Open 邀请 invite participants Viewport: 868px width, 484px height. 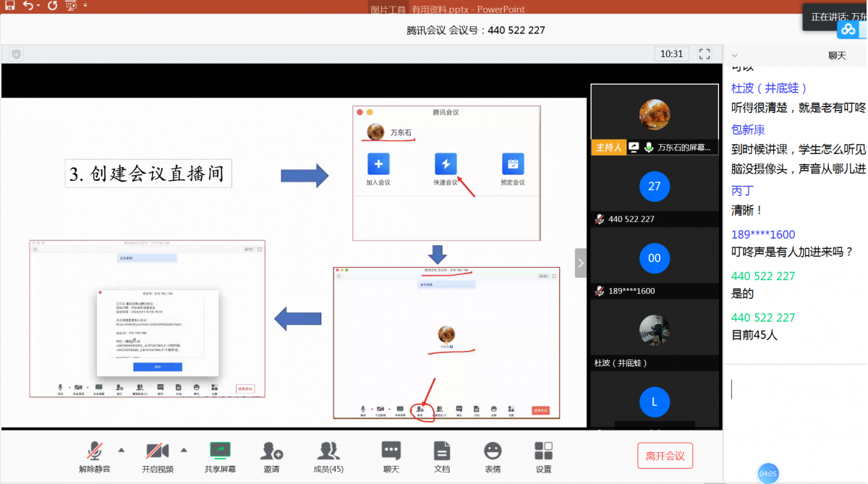[272, 457]
